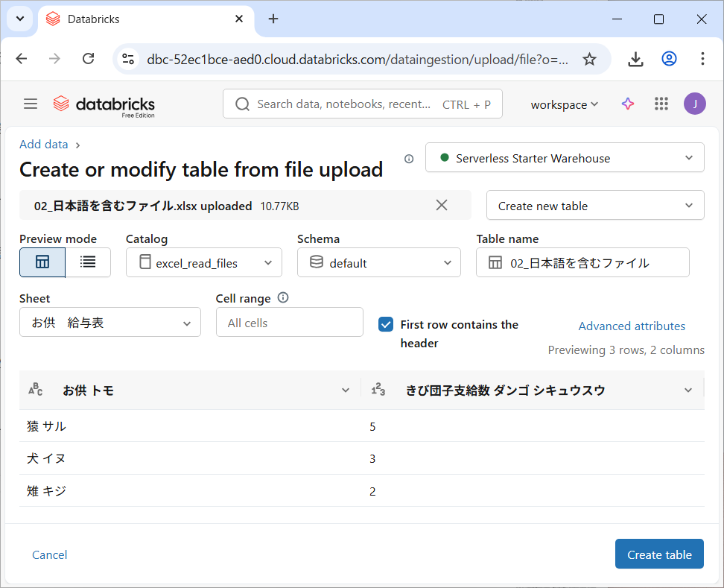The height and width of the screenshot is (588, 724).
Task: Click the Create table button
Action: [x=659, y=554]
